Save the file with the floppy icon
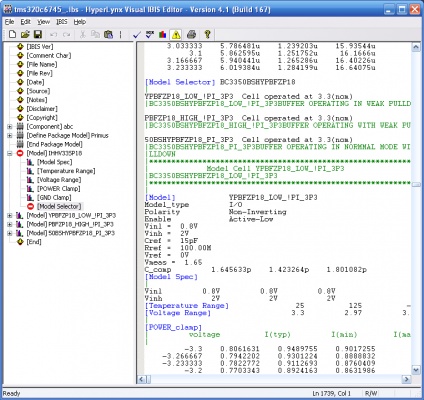424x400 pixels. (x=38, y=34)
